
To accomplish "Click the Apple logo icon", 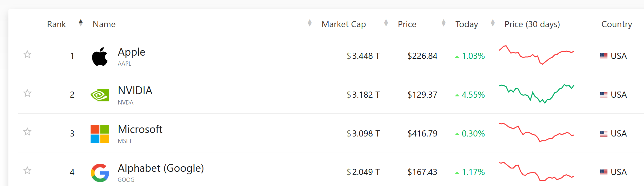I will coord(100,56).
